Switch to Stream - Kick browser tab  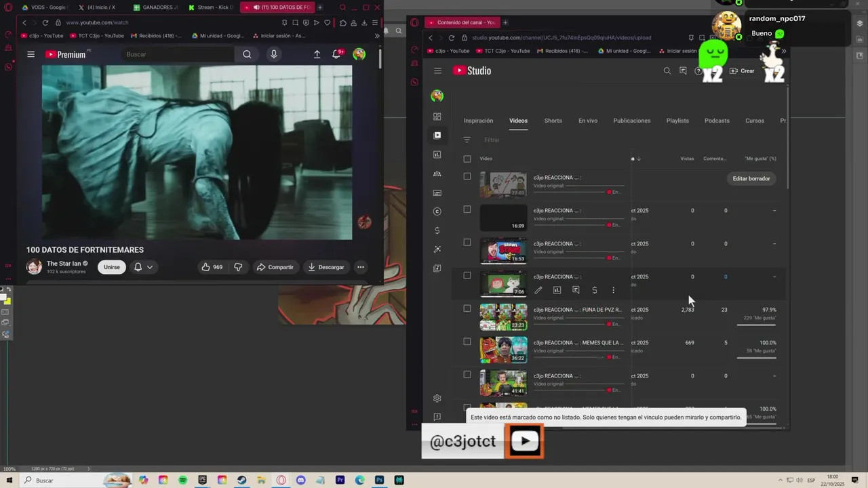click(210, 7)
